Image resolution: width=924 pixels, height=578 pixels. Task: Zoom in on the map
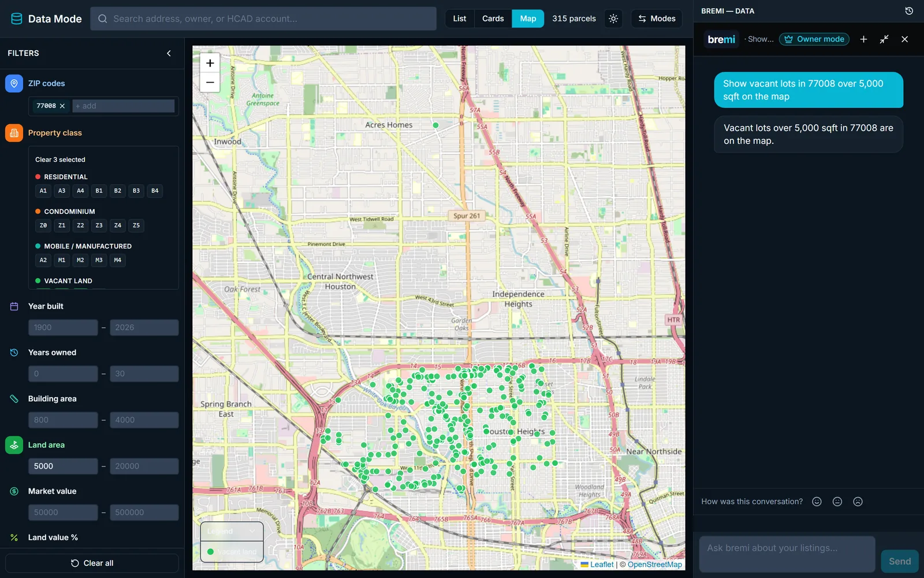pos(210,63)
